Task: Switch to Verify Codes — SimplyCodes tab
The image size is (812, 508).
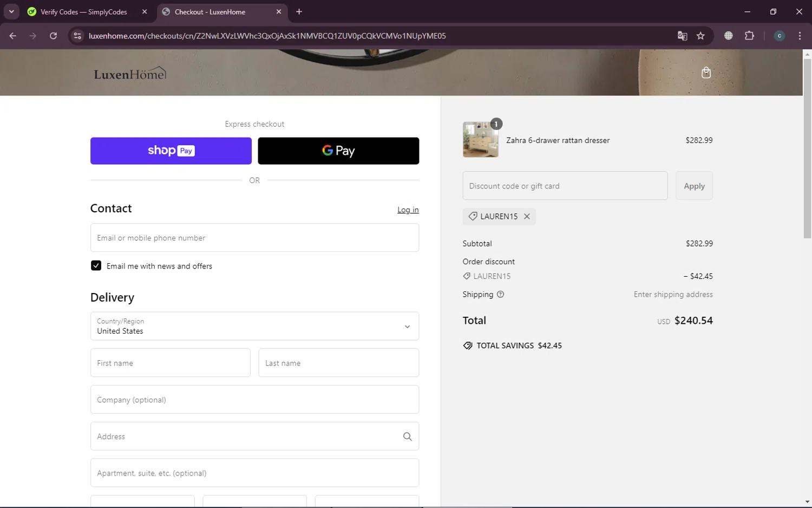Action: (x=83, y=12)
